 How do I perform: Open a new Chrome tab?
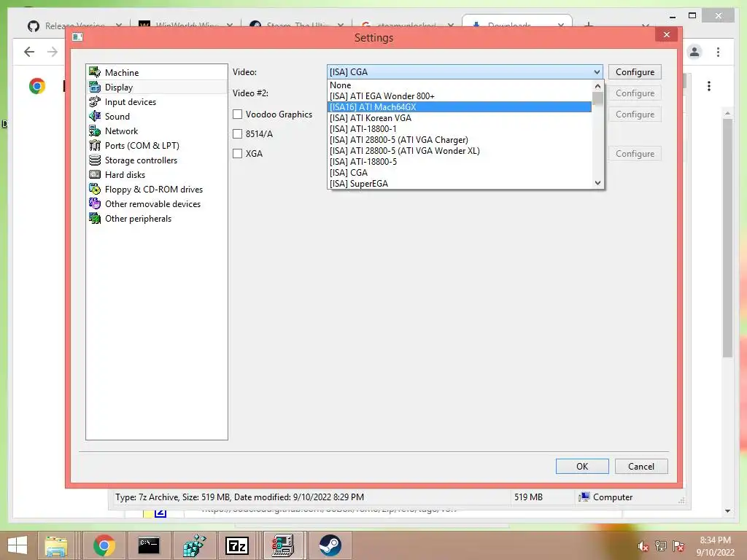point(589,24)
